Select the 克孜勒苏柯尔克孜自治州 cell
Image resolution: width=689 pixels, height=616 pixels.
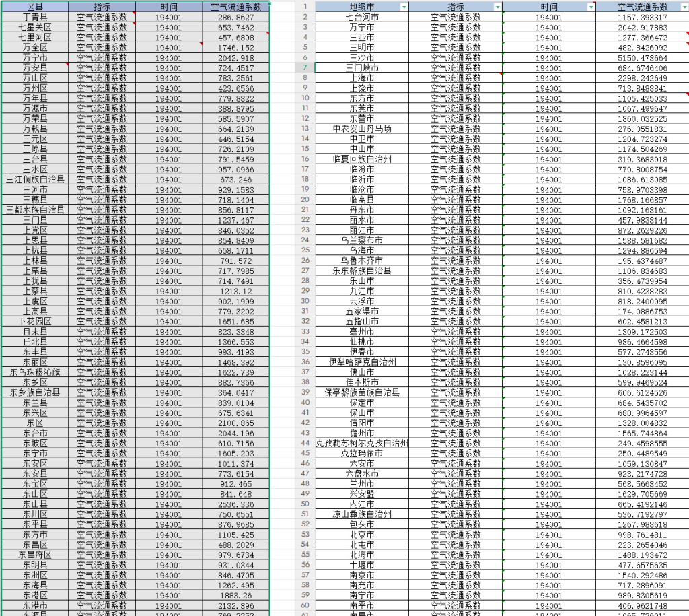click(x=361, y=444)
